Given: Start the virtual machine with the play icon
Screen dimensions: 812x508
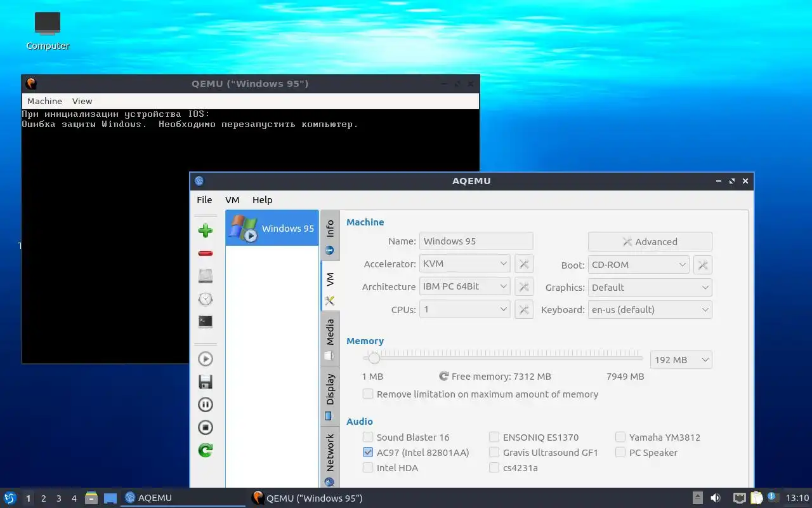Looking at the screenshot, I should pyautogui.click(x=206, y=359).
